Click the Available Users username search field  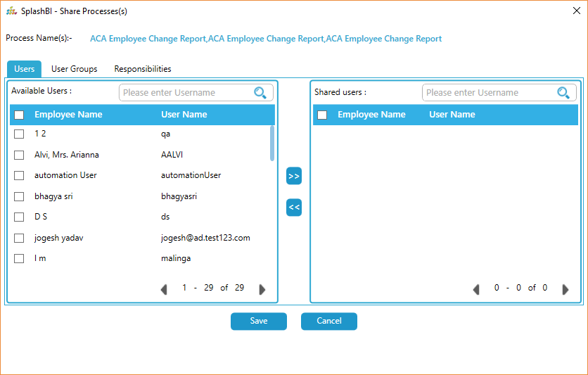click(196, 93)
